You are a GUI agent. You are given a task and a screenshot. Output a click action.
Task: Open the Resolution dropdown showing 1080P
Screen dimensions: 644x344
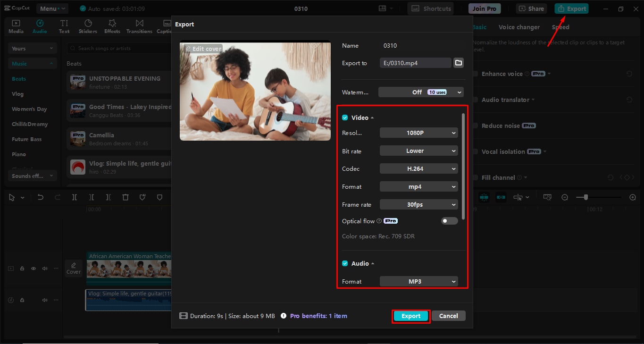coord(418,133)
